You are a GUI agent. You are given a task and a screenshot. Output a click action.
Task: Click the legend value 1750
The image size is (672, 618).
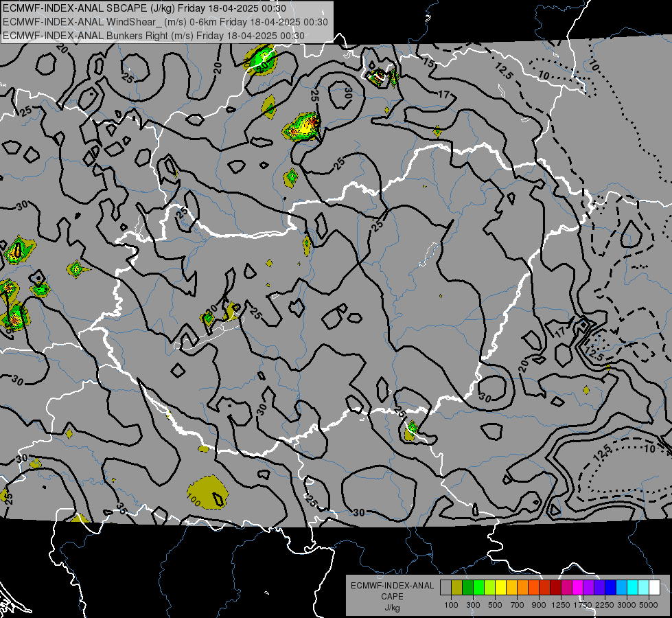583,605
